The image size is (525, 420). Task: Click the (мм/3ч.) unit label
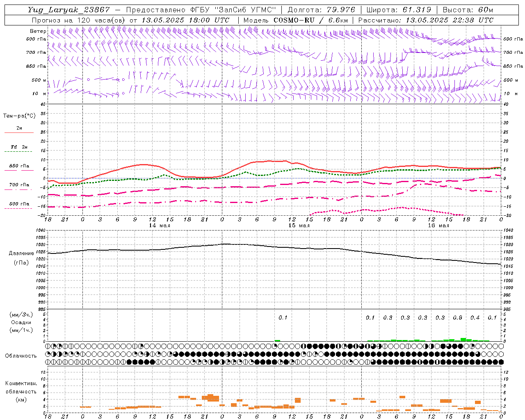pos(21,315)
